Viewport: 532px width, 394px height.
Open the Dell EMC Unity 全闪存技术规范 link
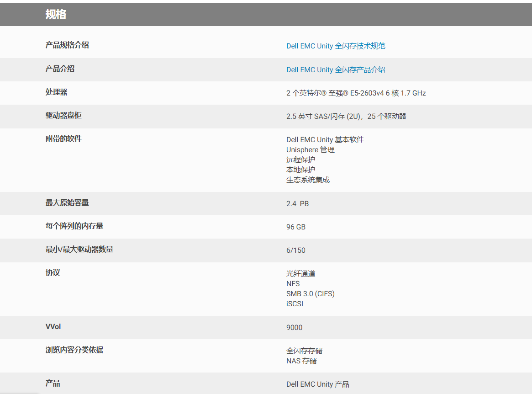tap(336, 46)
